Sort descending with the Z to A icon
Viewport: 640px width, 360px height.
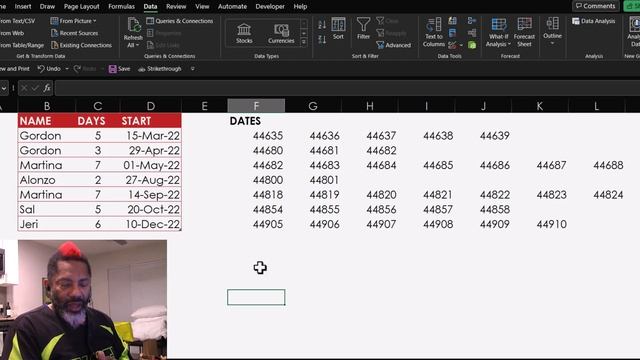[x=322, y=40]
